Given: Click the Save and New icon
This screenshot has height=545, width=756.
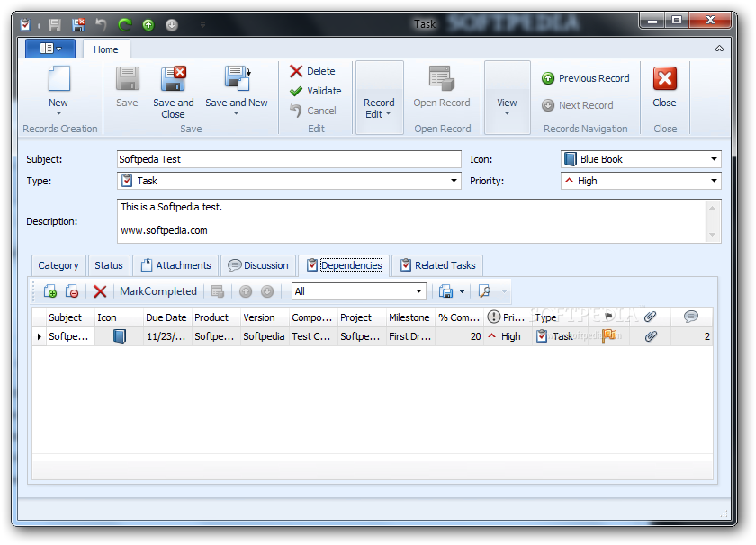Looking at the screenshot, I should [x=237, y=78].
